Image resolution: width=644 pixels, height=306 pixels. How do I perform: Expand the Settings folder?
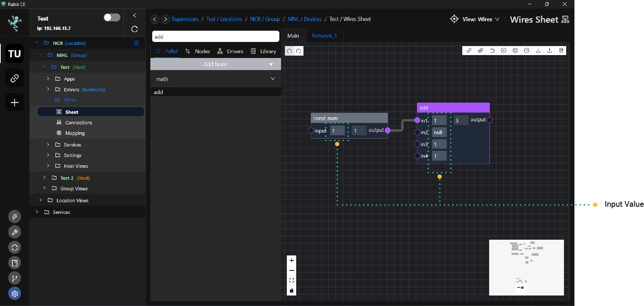(48, 155)
